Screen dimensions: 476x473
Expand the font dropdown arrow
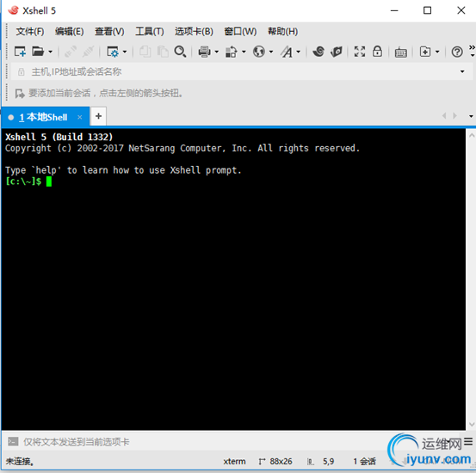point(299,52)
